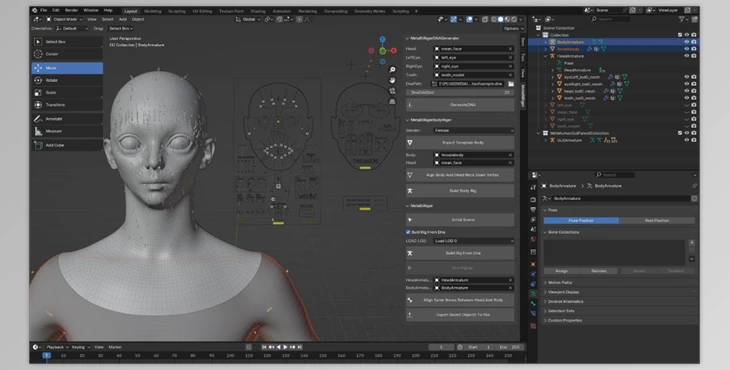Expand BodyArmature in the outliner
Screen dimensions: 730x370
tap(546, 42)
